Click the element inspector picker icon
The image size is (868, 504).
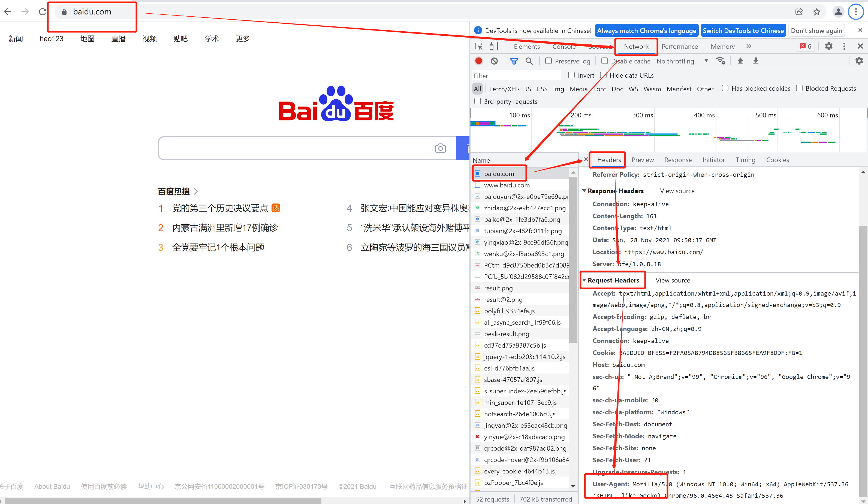click(479, 46)
